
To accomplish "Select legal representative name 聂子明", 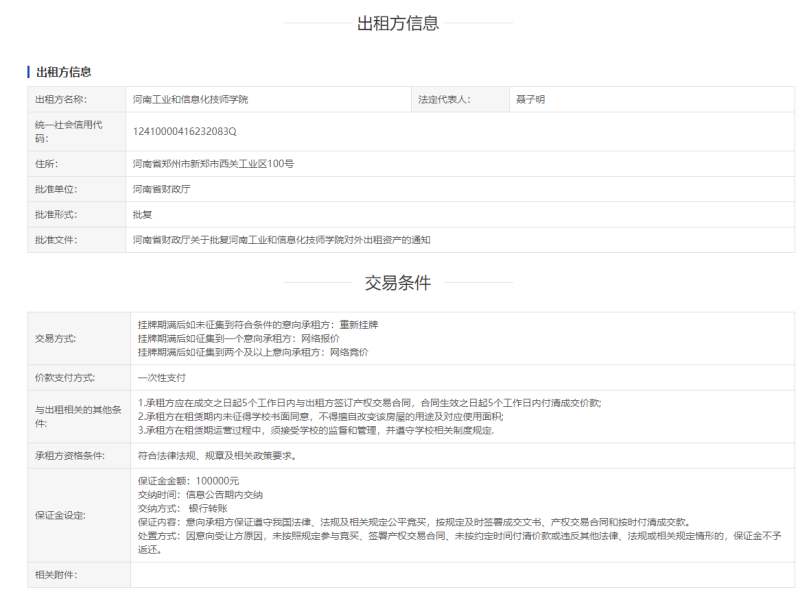I will (x=530, y=100).
